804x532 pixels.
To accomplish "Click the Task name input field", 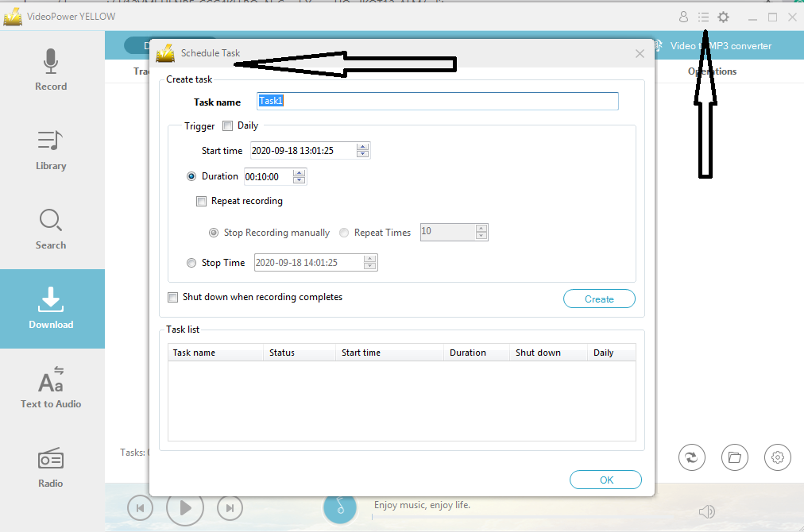I will coord(437,101).
